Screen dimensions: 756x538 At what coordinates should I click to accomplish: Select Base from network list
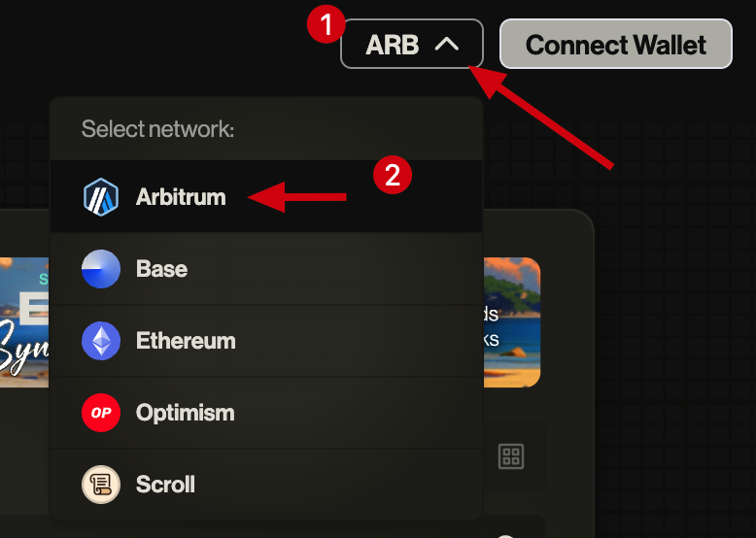[x=266, y=269]
